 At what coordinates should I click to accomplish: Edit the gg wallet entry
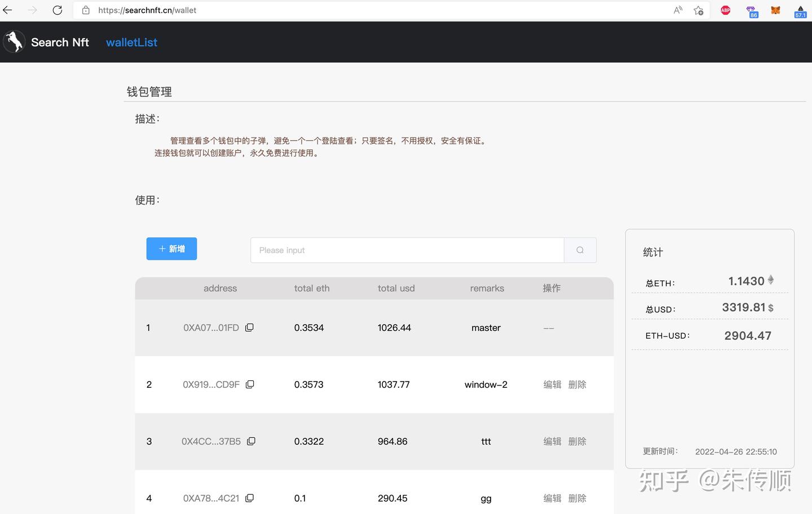click(552, 498)
